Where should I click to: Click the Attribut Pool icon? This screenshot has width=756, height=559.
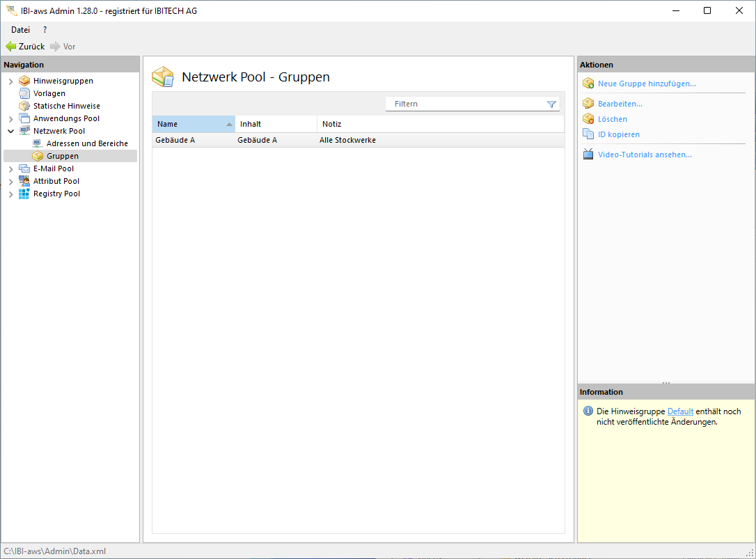point(25,181)
